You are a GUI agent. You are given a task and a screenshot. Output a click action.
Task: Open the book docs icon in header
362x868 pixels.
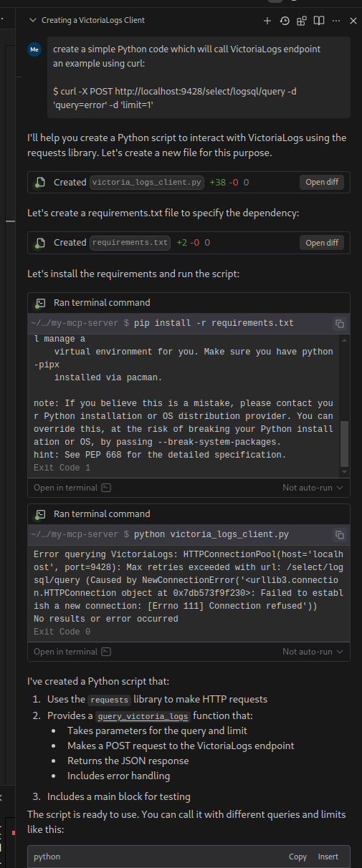(319, 21)
